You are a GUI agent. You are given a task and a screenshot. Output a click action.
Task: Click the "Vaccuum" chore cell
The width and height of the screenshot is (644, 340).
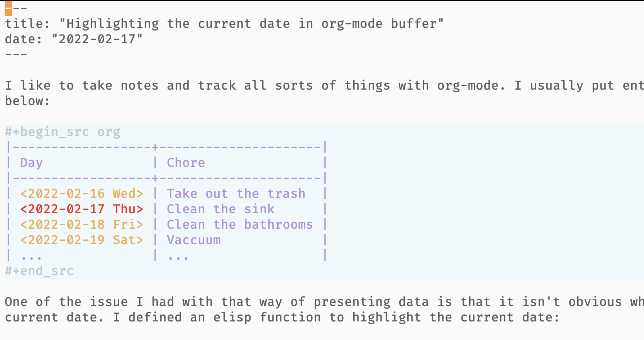[x=193, y=240]
